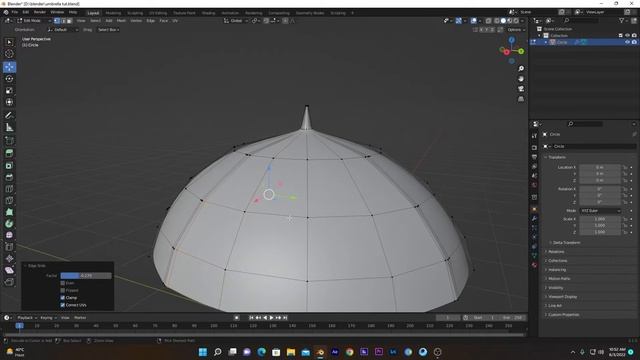Image resolution: width=640 pixels, height=360 pixels.
Task: Hide the Collection with eye icon
Action: point(627,36)
